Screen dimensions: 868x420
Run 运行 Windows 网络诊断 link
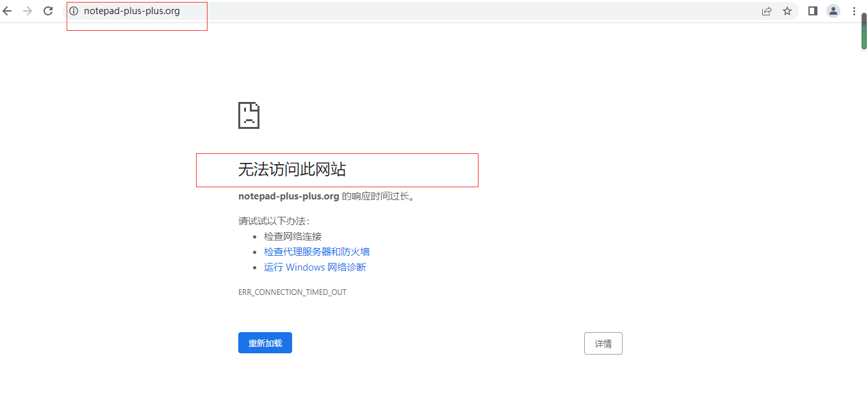(x=315, y=267)
